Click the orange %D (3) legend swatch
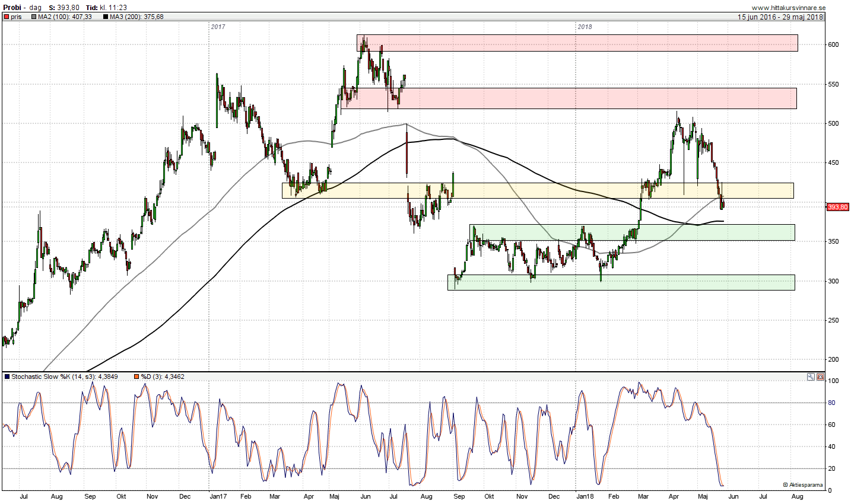Image resolution: width=851 pixels, height=504 pixels. click(x=136, y=377)
